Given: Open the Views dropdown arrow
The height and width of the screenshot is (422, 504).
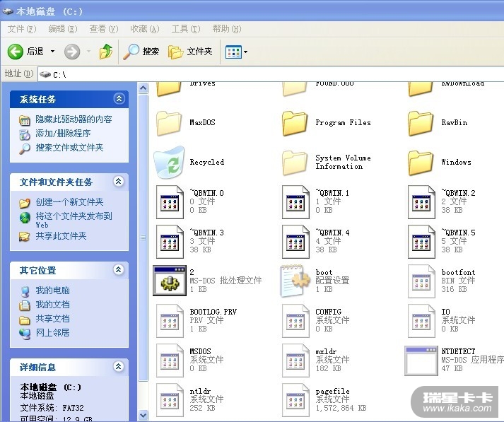Looking at the screenshot, I should pos(245,52).
